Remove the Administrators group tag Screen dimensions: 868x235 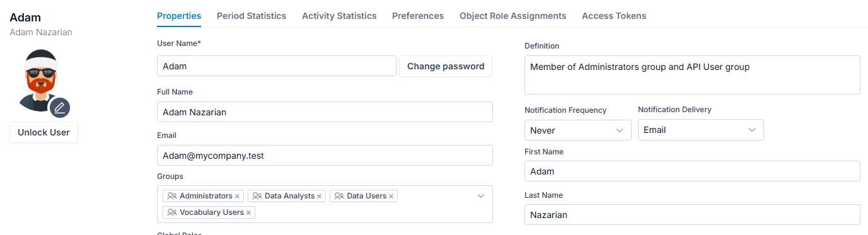(238, 197)
